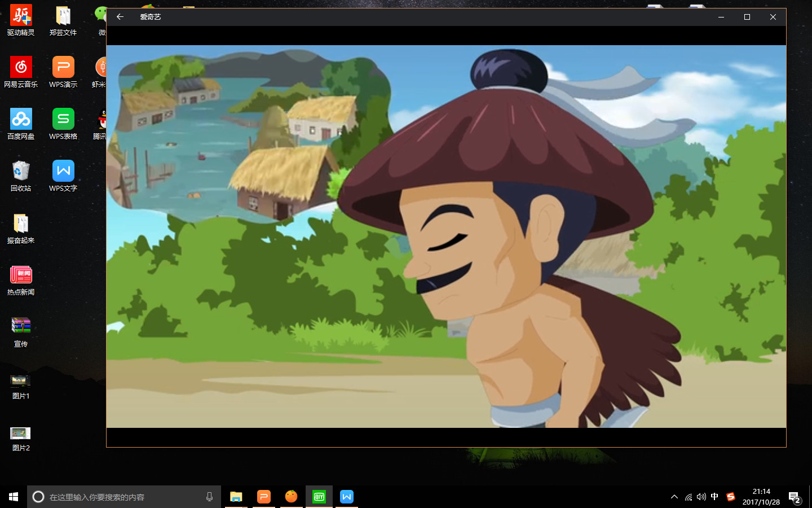This screenshot has height=508, width=812.
Task: Open the orange fruit app in taskbar
Action: point(291,497)
